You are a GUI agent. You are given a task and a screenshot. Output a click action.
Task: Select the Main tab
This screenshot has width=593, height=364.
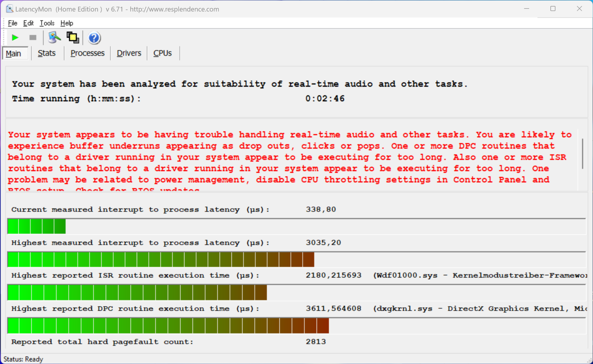pos(14,53)
